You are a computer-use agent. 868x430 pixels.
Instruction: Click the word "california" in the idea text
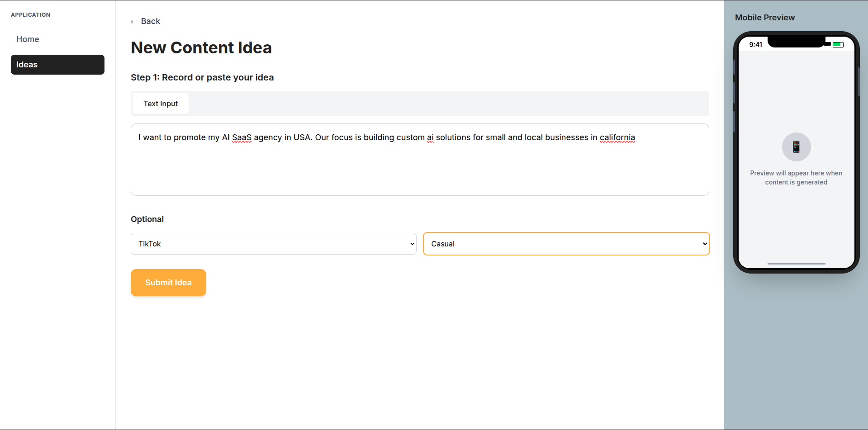pos(617,137)
